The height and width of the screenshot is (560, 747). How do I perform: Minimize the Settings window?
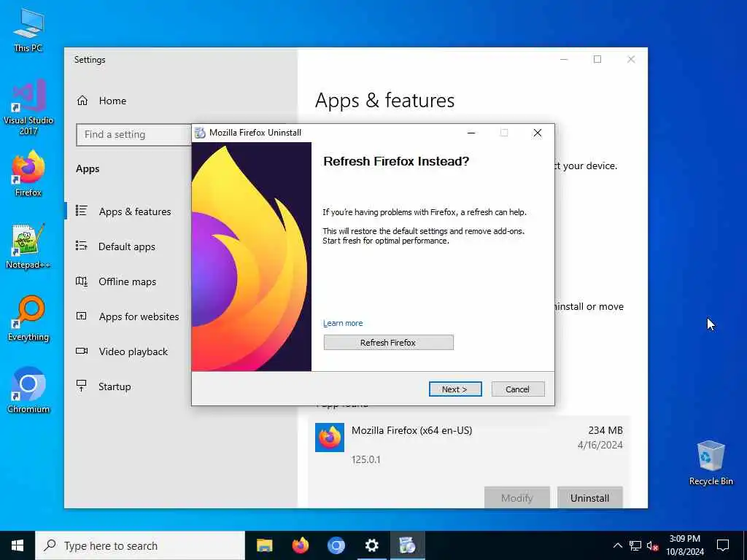tap(564, 59)
